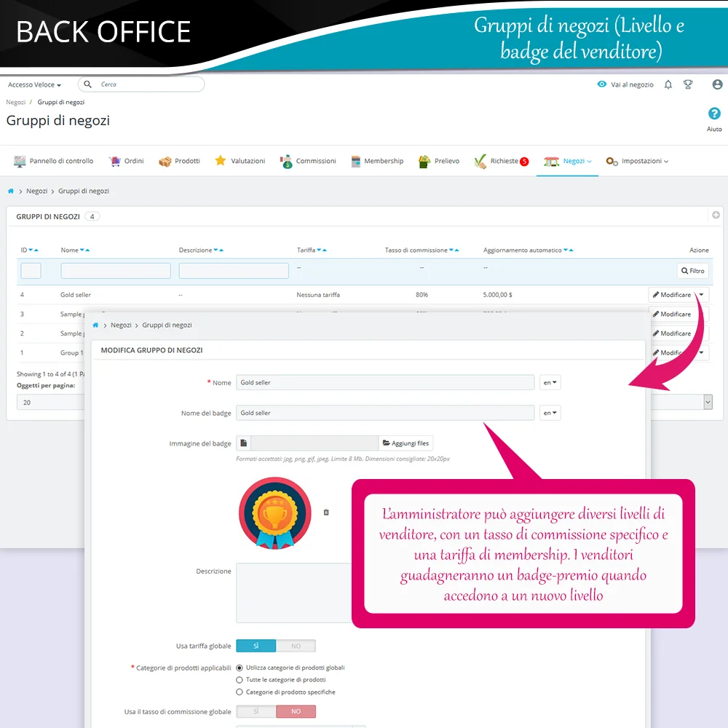The image size is (728, 728).
Task: Click the add new group plus icon
Action: 716,215
